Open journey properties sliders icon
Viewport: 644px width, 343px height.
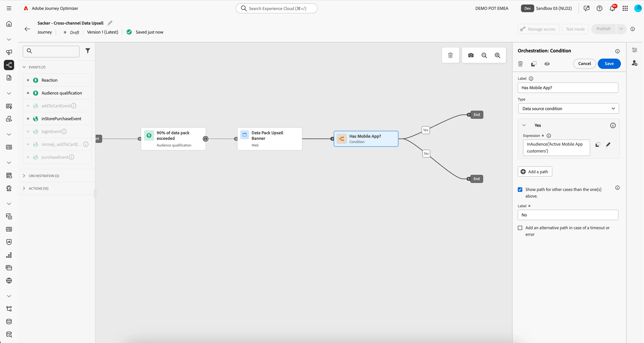click(x=635, y=50)
